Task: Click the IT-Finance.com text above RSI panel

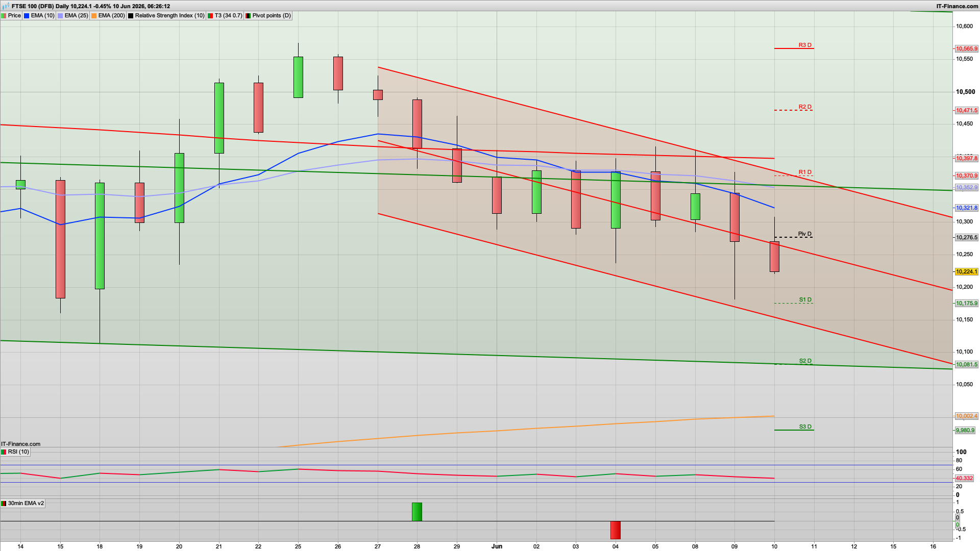Action: pos(21,444)
